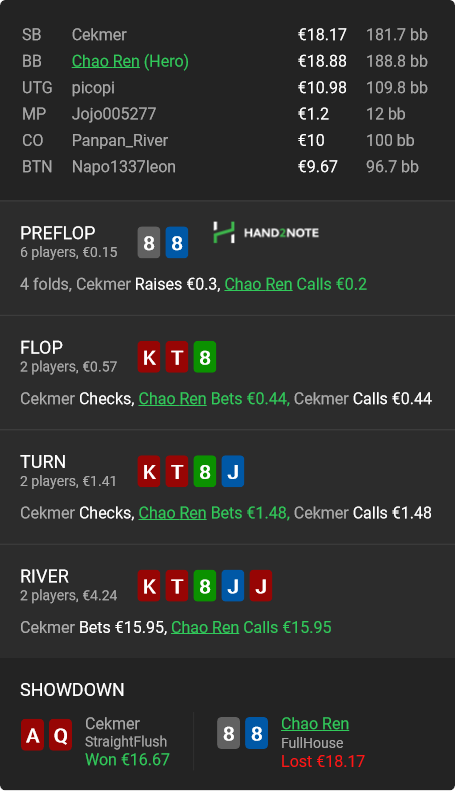
Task: Select the red K card on flop
Action: tap(149, 357)
